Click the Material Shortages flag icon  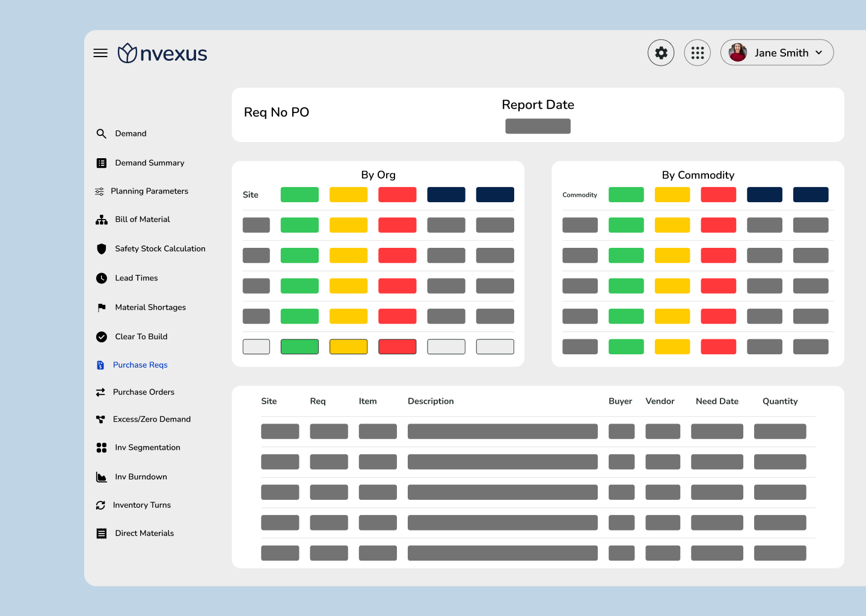102,307
